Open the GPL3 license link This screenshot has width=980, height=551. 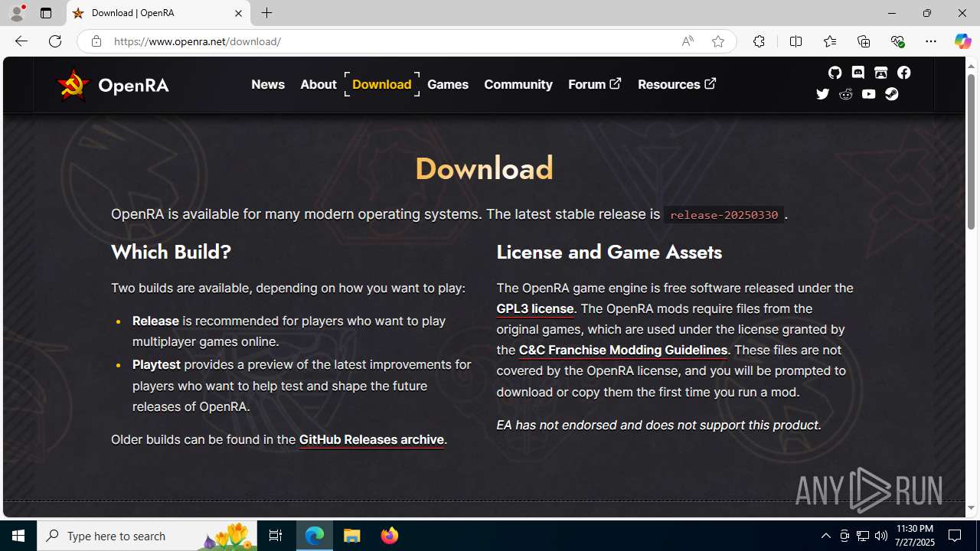[x=535, y=308]
